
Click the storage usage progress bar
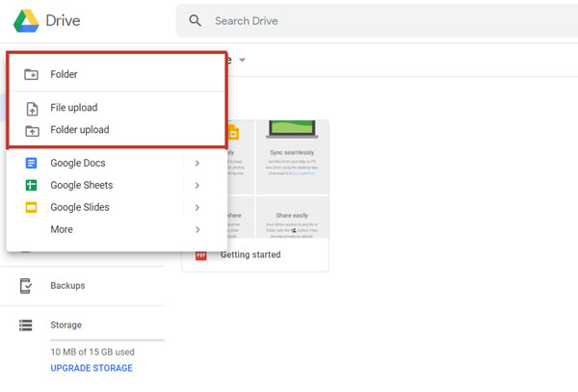click(107, 340)
